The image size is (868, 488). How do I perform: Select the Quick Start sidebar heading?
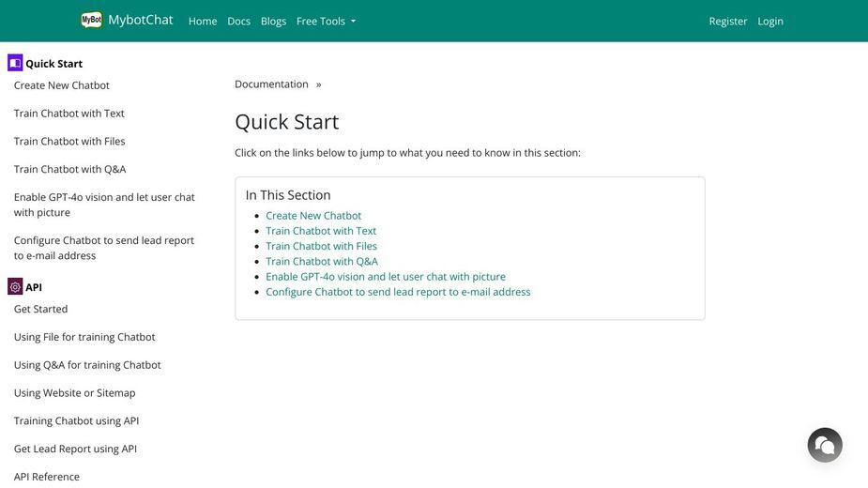coord(53,64)
